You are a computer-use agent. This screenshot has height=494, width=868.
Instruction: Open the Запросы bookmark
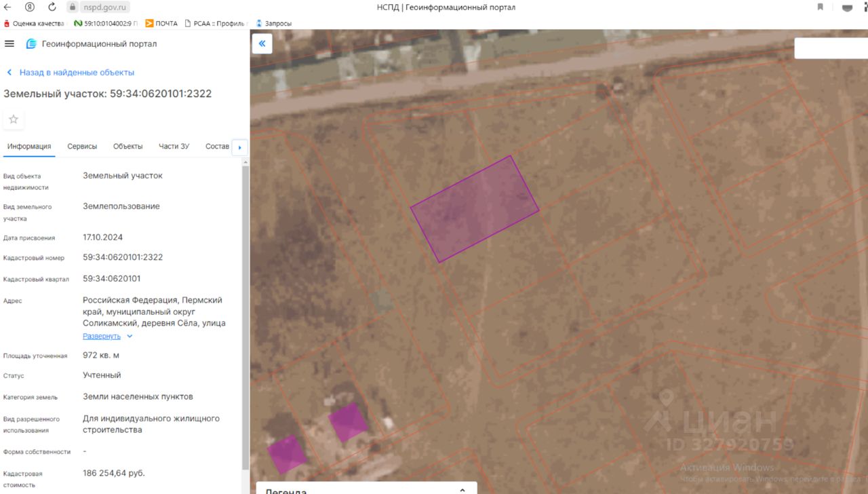point(273,23)
